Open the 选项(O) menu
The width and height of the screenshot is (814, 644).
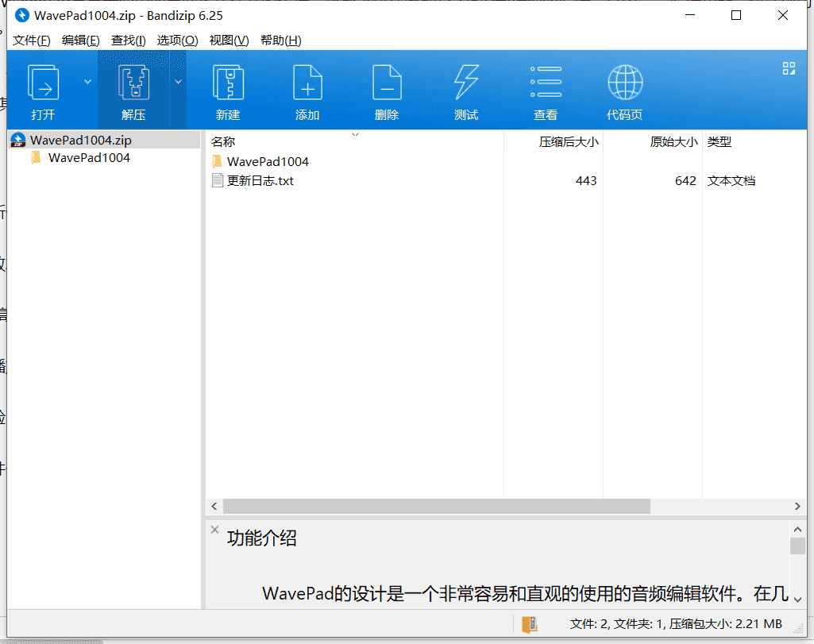178,40
